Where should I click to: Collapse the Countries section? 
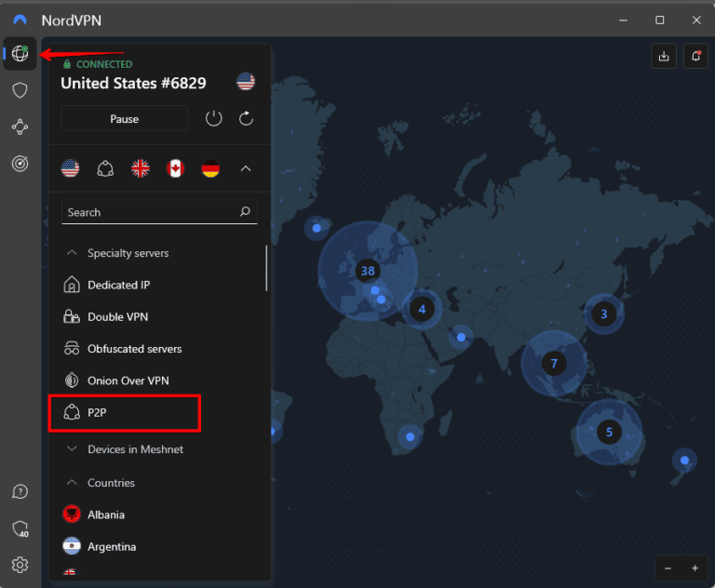(72, 483)
